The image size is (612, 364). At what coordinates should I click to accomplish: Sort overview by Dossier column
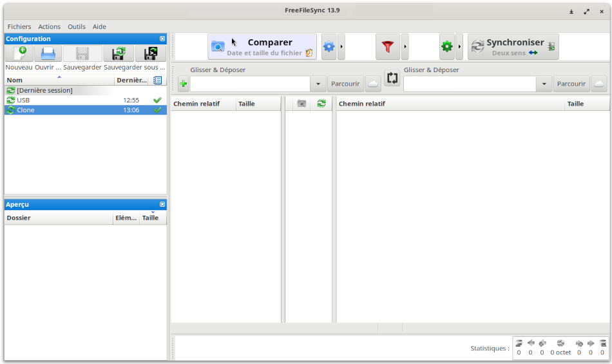(x=59, y=218)
